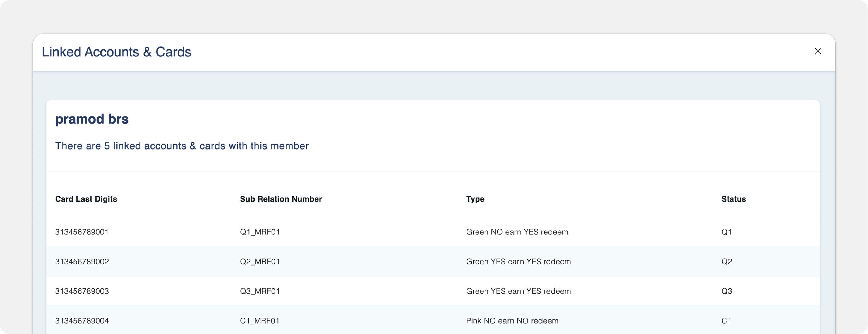Click sub relation Q3_MRF01
Screen dimensions: 868x334
260,291
